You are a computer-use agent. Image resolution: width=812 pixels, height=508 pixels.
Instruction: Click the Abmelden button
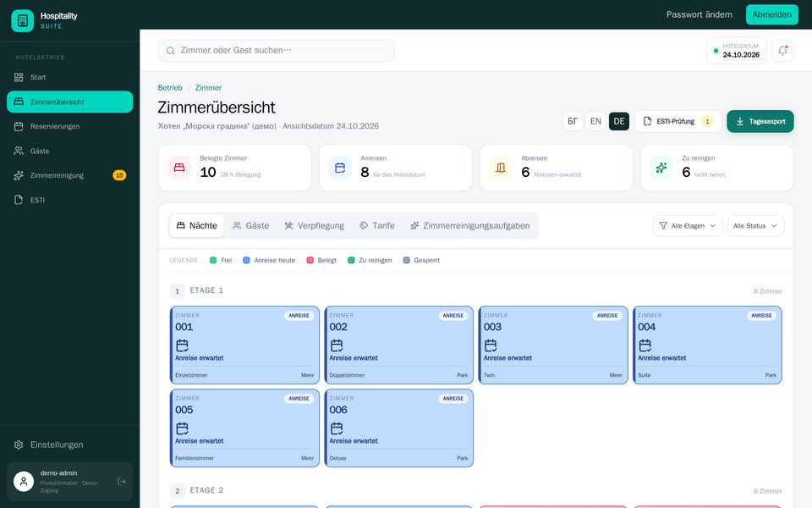pyautogui.click(x=771, y=14)
